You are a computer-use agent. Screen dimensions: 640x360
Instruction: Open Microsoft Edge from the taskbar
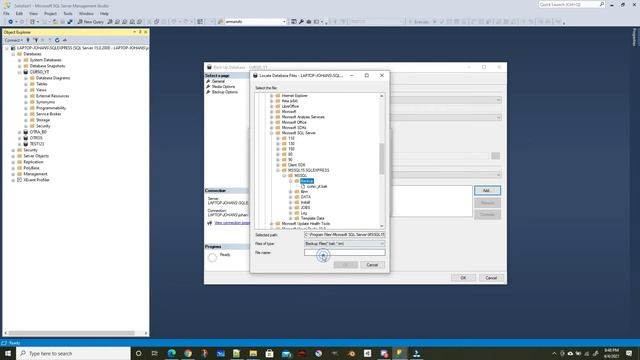171,353
